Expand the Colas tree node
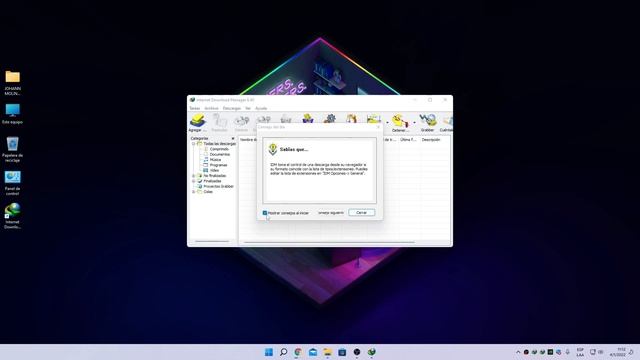The height and width of the screenshot is (360, 640). (193, 192)
